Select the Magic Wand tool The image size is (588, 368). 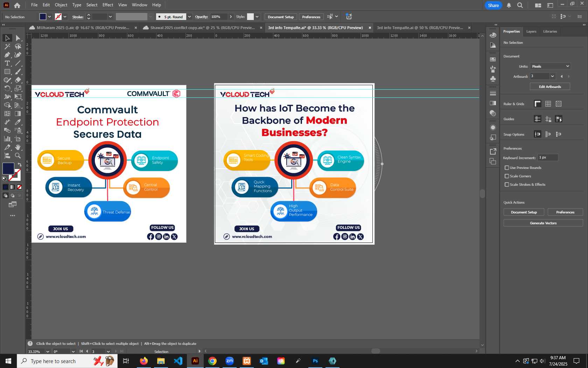(7, 46)
